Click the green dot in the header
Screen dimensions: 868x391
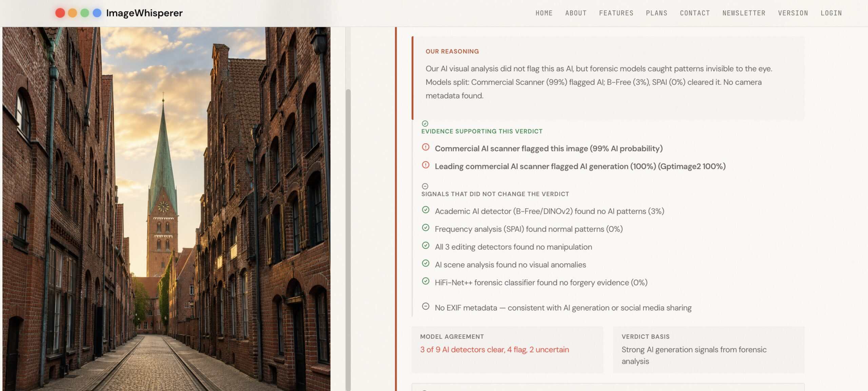pyautogui.click(x=85, y=13)
